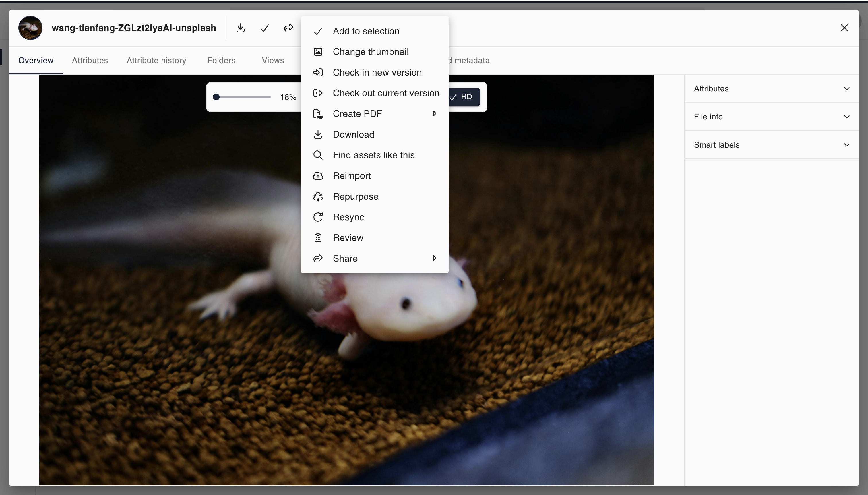Select Check out current version
The image size is (868, 495).
pyautogui.click(x=375, y=93)
